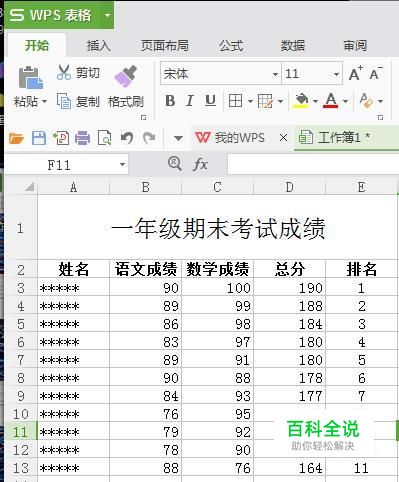Expand the fill color dropdown arrow
This screenshot has height=482, width=399.
point(315,101)
